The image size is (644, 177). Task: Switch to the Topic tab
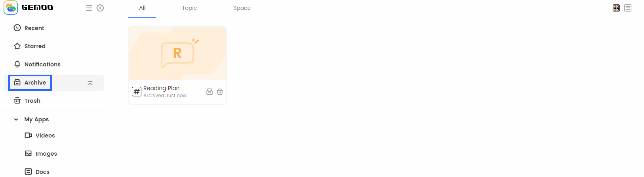coord(189,8)
